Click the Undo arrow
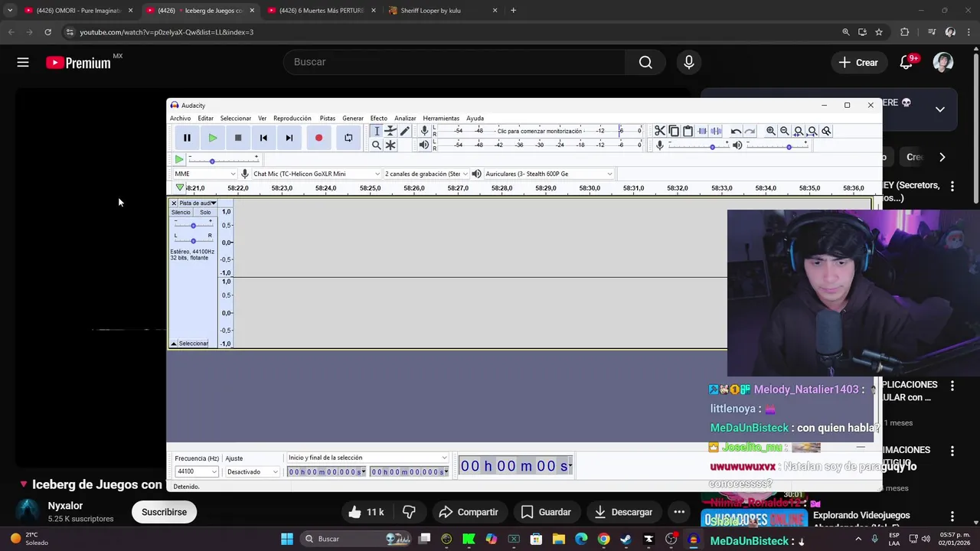Image resolution: width=980 pixels, height=551 pixels. 736,131
